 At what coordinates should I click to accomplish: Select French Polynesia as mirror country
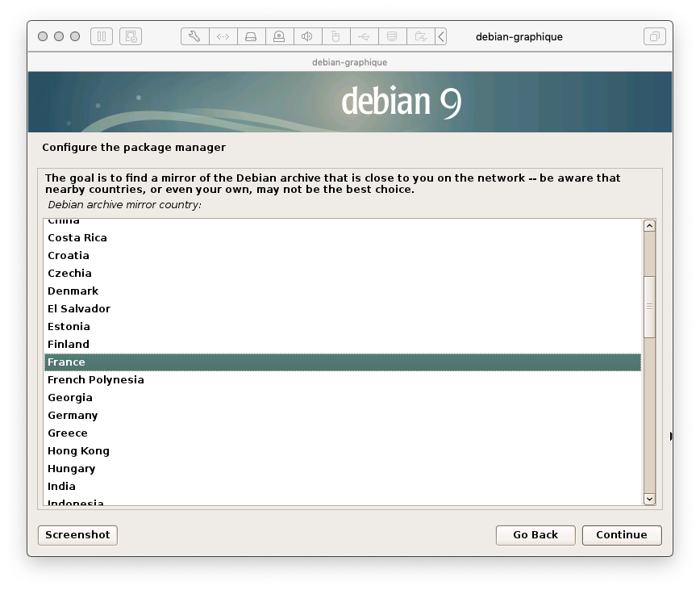(x=343, y=379)
